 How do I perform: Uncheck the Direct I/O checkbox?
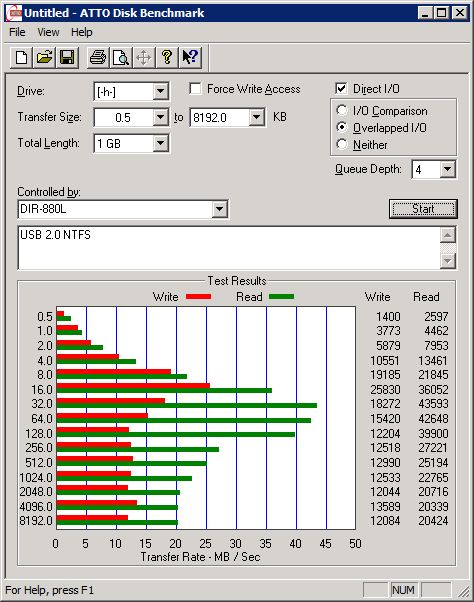pos(341,89)
